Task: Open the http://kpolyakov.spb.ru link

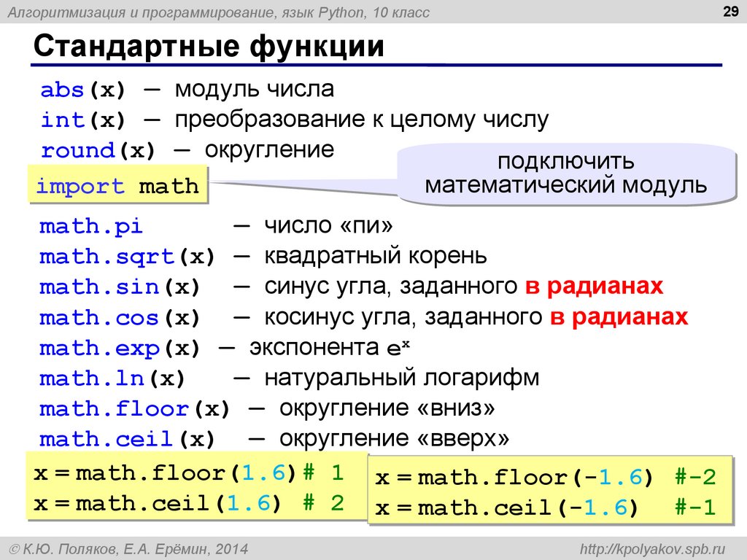Action: (x=653, y=549)
